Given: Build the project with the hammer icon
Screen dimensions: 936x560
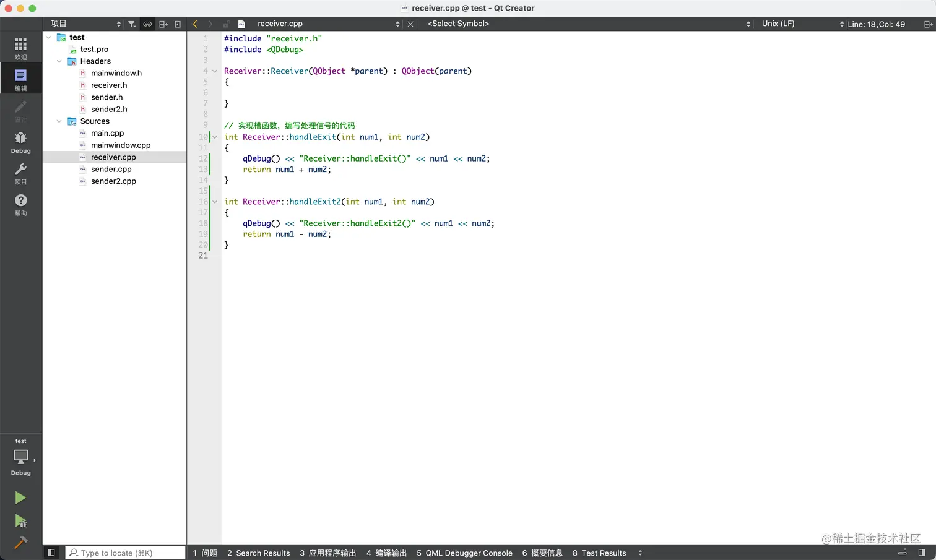Looking at the screenshot, I should click(20, 543).
